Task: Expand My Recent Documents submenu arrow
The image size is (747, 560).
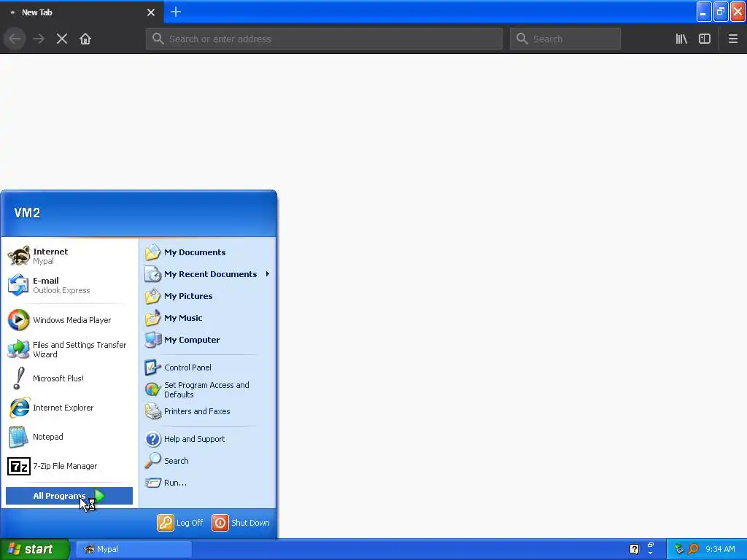Action: tap(267, 274)
